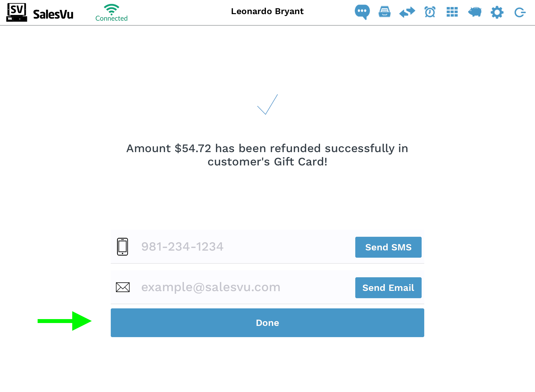Click the refunded amount confirmation message

[x=267, y=155]
